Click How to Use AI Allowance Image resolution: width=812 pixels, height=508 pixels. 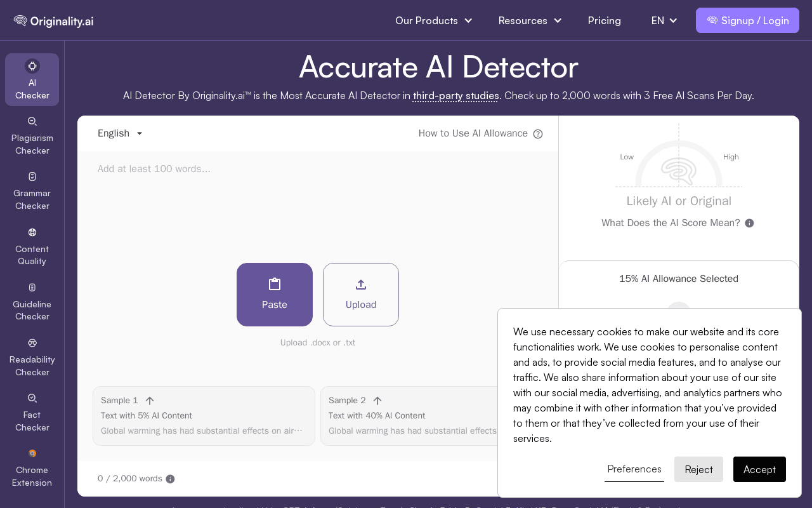pos(473,133)
